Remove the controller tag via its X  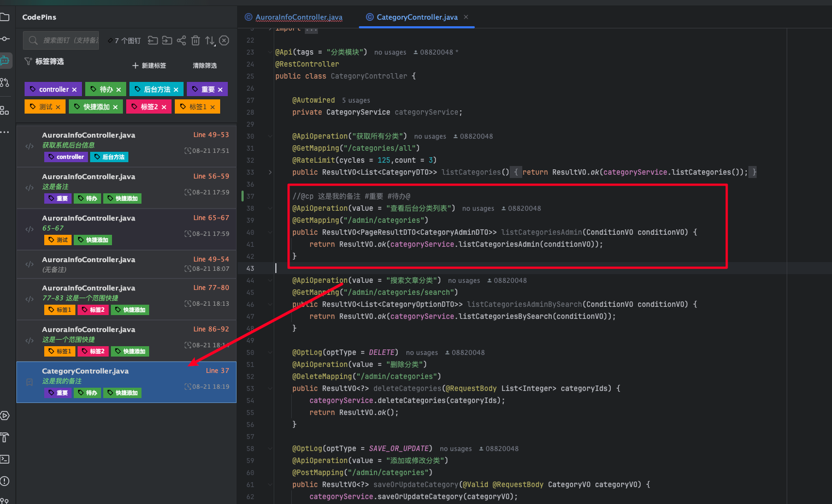click(74, 90)
